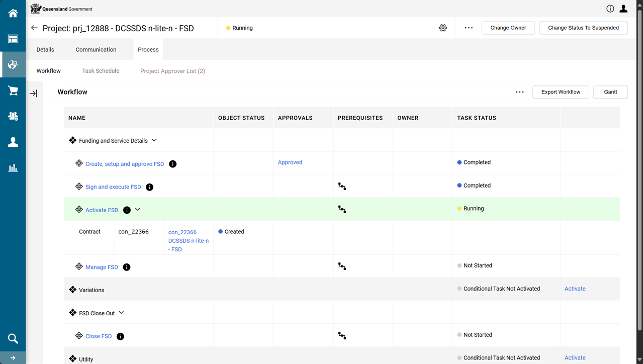Open the Task Schedule sub-tab
The image size is (643, 364).
click(101, 71)
